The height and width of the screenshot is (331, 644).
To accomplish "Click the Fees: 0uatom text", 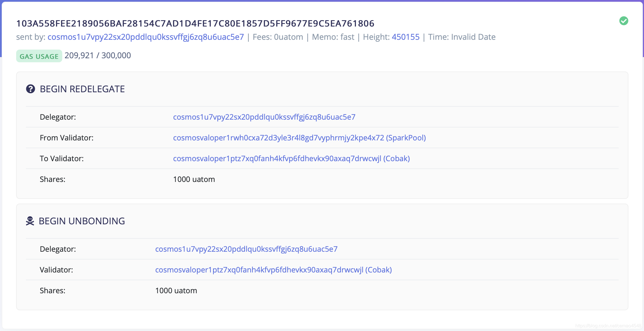I will [278, 37].
